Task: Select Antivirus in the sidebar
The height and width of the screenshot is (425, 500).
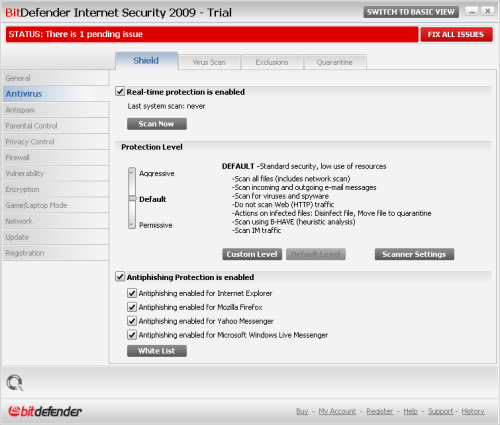Action: (x=55, y=94)
